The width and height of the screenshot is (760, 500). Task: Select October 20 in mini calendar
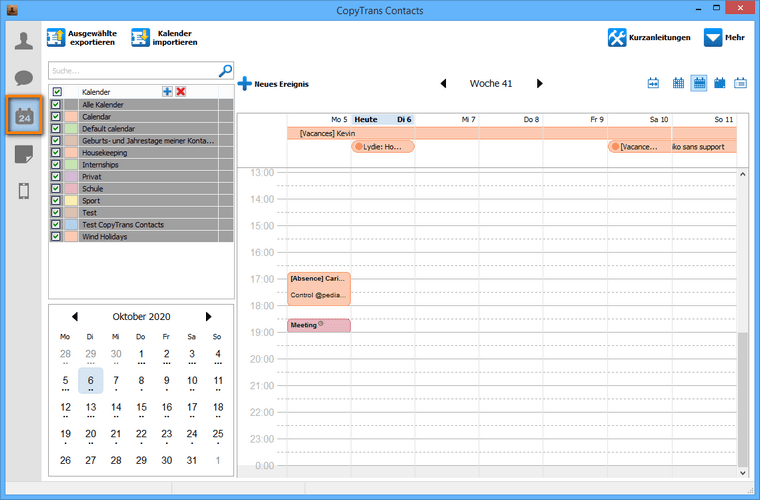[x=91, y=434]
